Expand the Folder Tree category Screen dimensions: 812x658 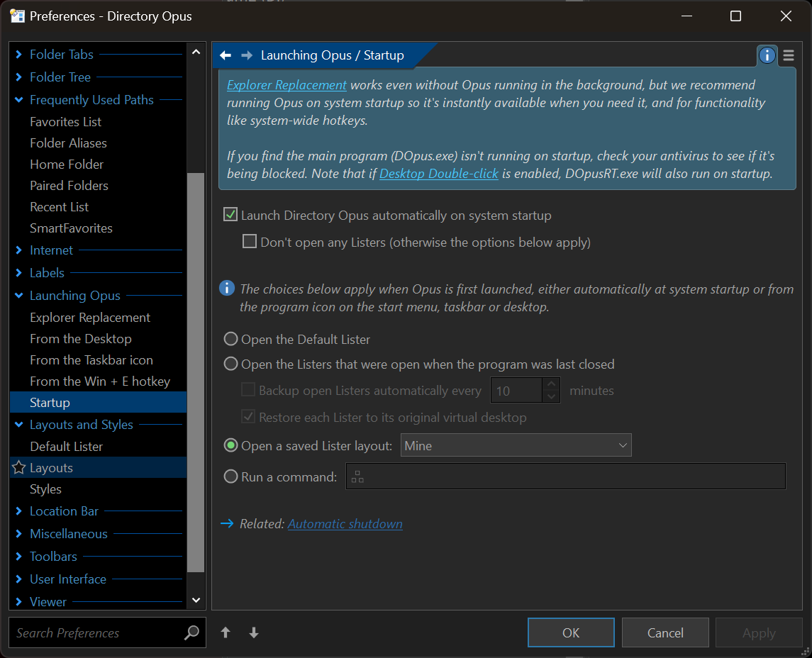pyautogui.click(x=19, y=77)
